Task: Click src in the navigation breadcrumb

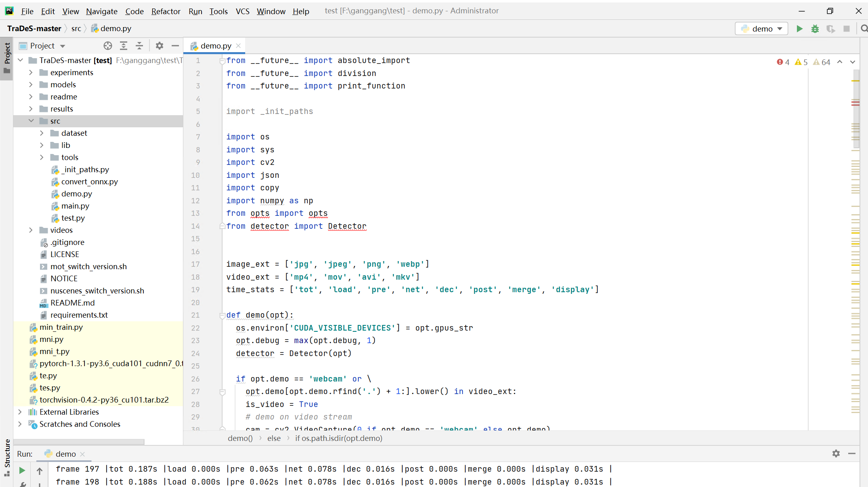Action: point(76,28)
